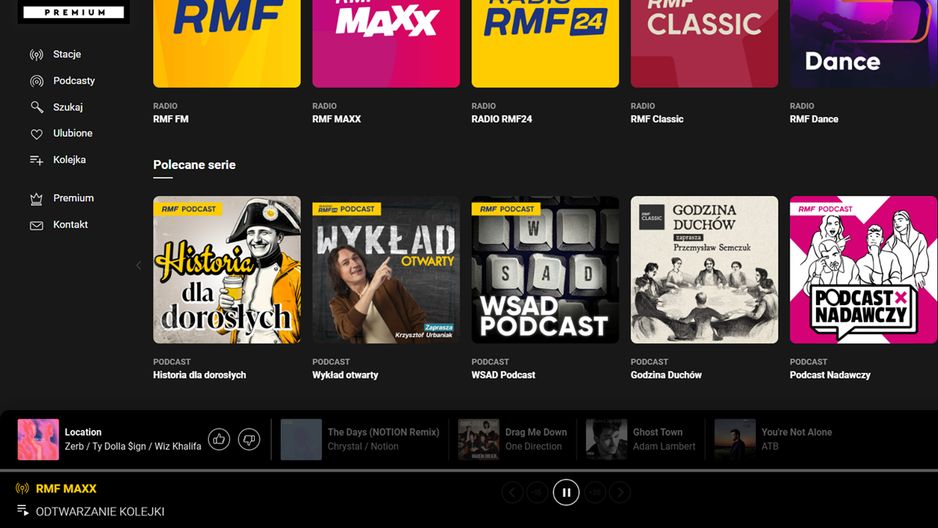This screenshot has width=938, height=528.
Task: Open the RMF Classic station tile
Action: point(704,44)
